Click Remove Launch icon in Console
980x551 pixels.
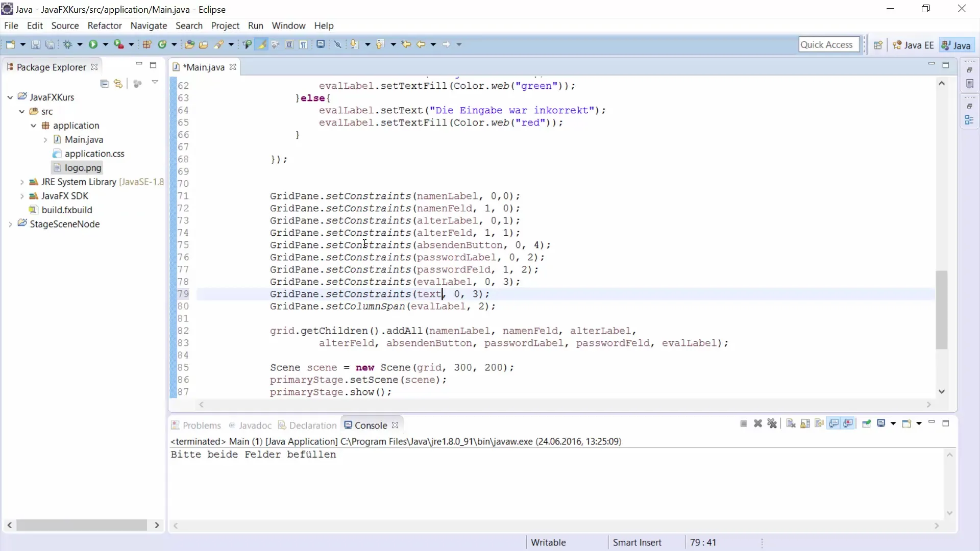coord(758,424)
